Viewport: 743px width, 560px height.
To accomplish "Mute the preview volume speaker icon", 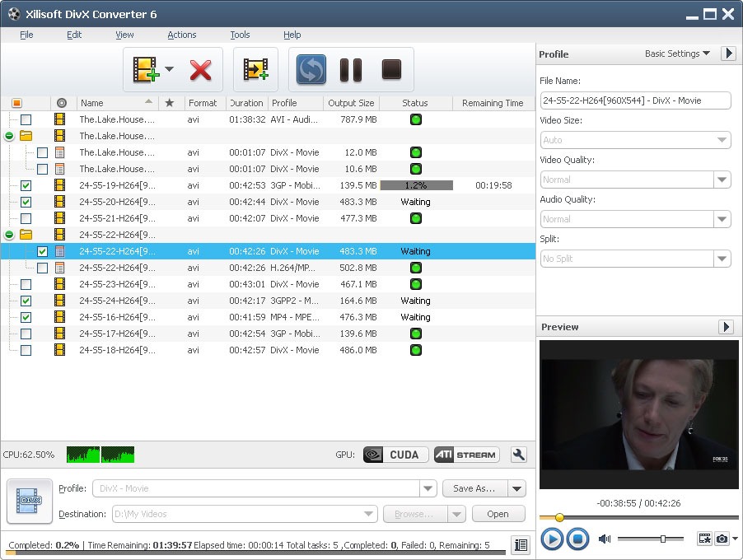I will tap(604, 539).
